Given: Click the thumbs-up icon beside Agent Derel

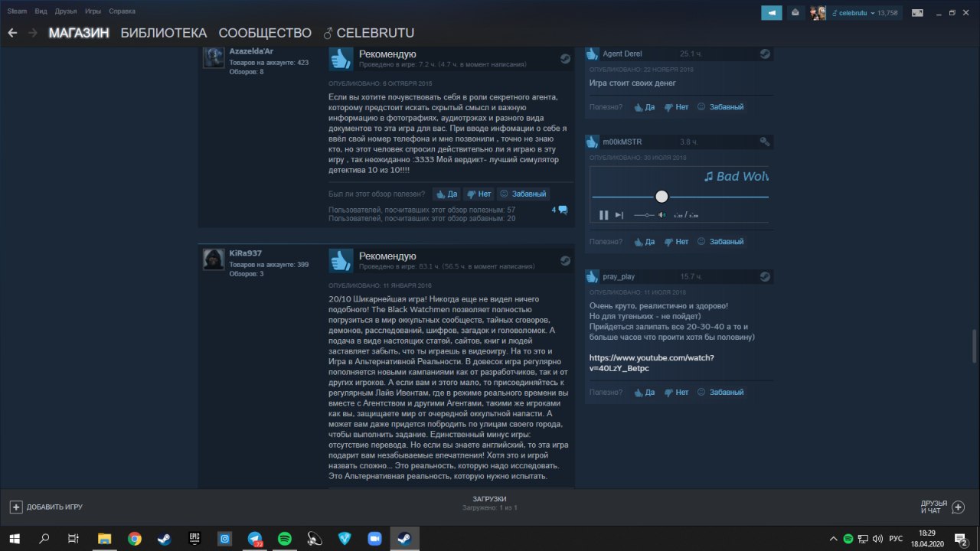Looking at the screenshot, I should point(592,54).
